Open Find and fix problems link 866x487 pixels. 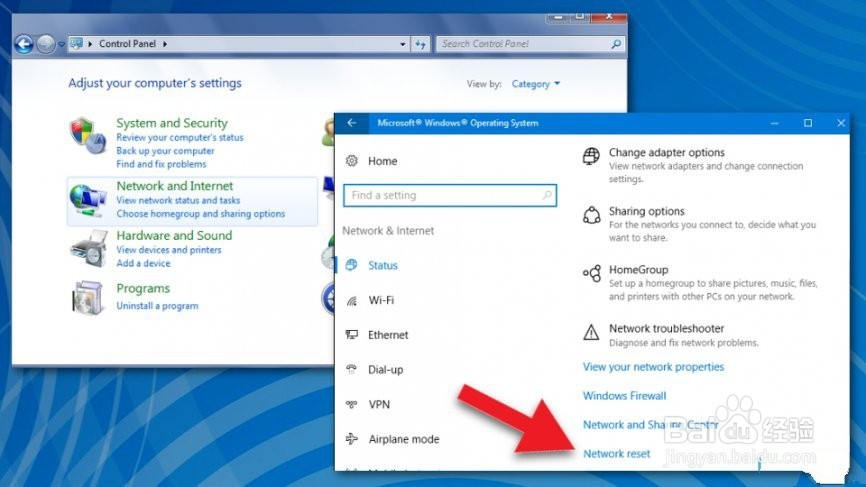pos(161,164)
